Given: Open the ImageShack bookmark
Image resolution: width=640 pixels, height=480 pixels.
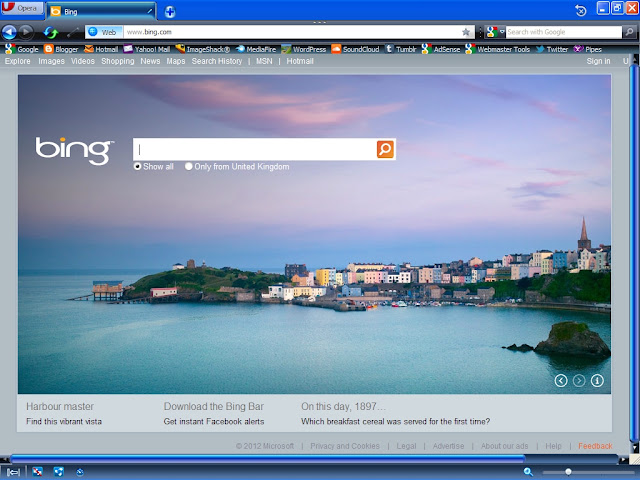Looking at the screenshot, I should pos(202,49).
